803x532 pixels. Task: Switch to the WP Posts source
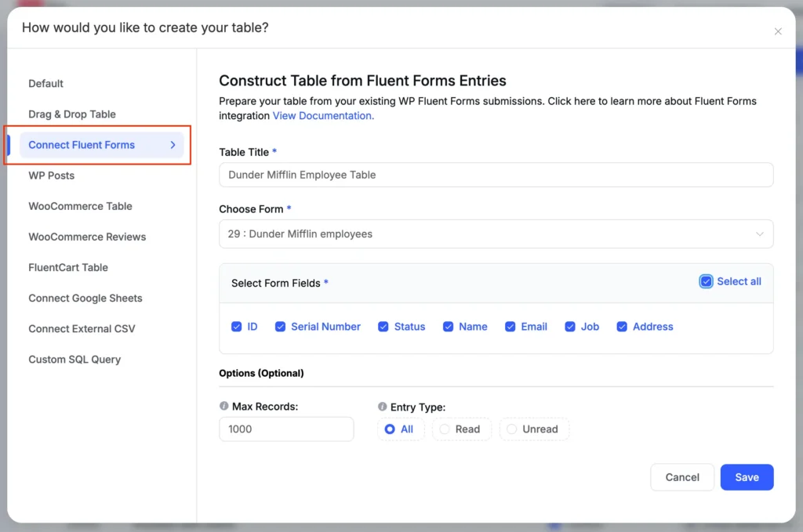tap(51, 176)
